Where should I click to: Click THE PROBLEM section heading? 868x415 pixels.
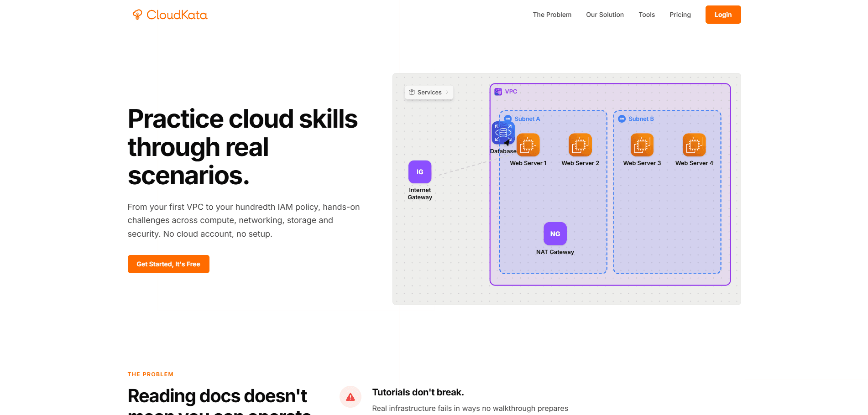point(151,374)
